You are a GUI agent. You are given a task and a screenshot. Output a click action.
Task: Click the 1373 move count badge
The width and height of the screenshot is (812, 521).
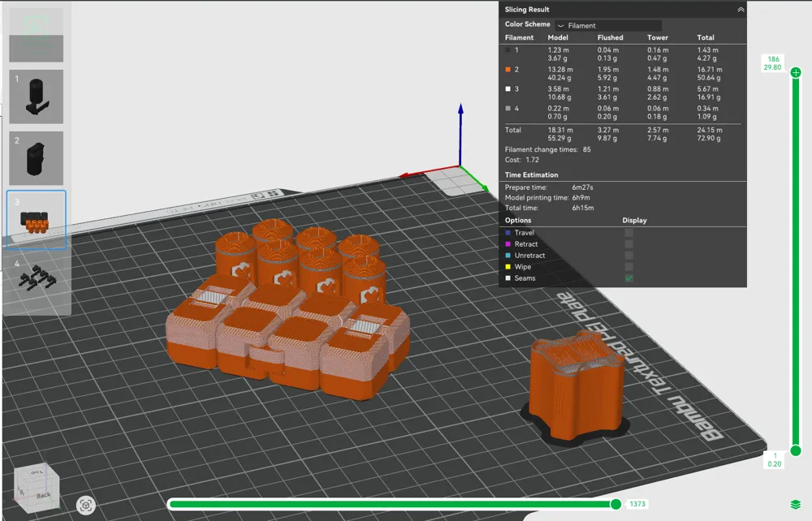point(637,504)
